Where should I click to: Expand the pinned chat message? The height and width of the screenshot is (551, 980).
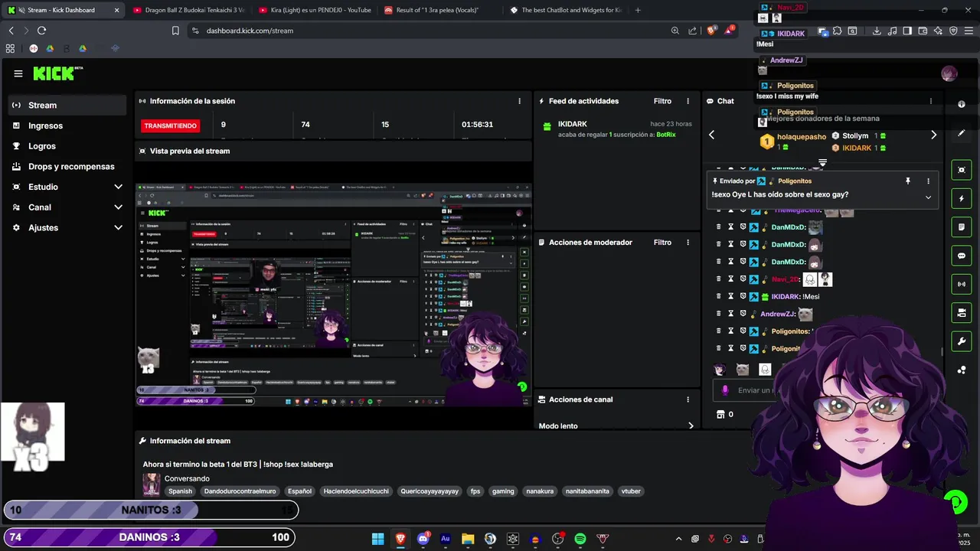[928, 197]
